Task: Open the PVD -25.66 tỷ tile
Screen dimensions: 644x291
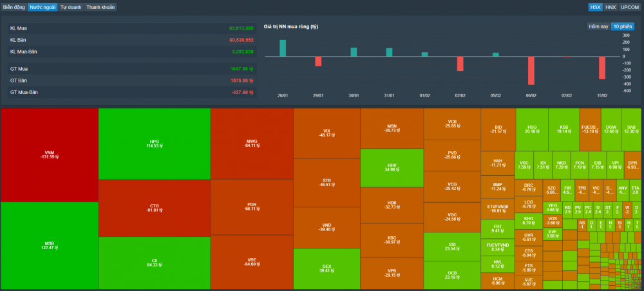Action: (452, 155)
